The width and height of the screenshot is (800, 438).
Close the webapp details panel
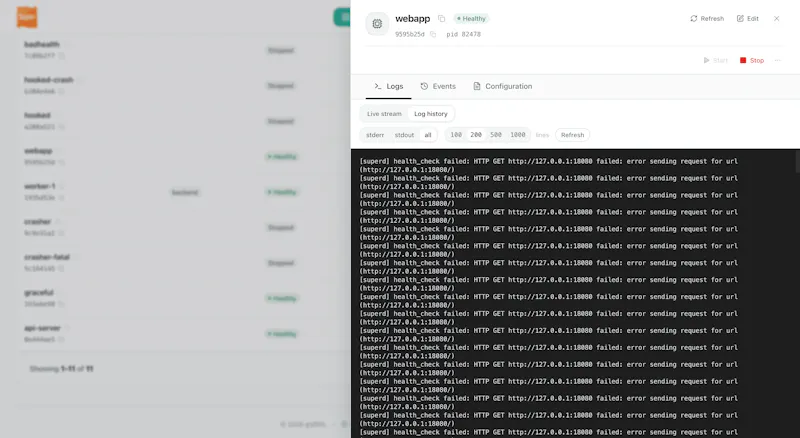click(777, 18)
